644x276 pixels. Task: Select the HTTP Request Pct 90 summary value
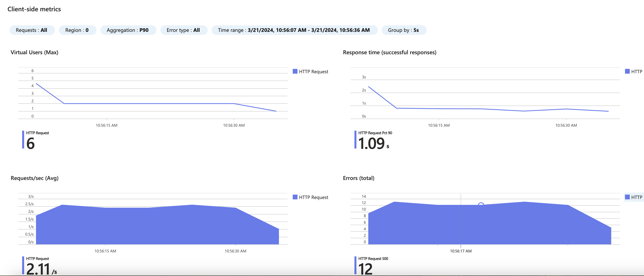click(x=371, y=143)
